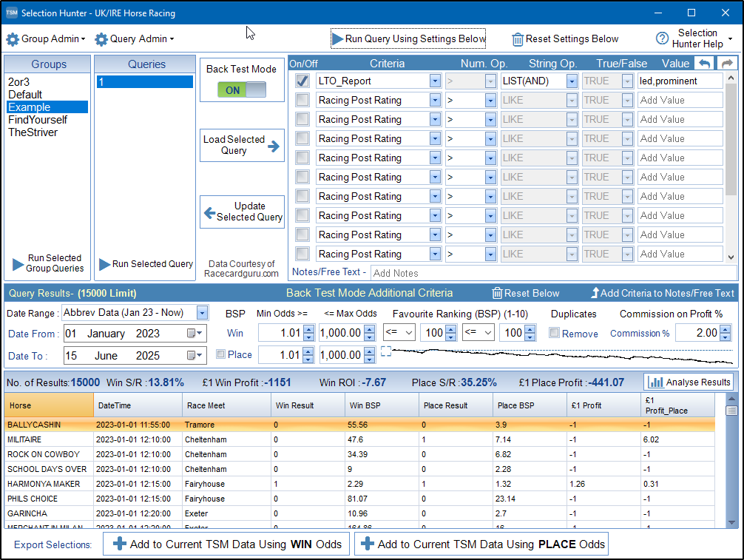Open the Group Admin menu
The width and height of the screenshot is (744, 560).
pos(46,39)
